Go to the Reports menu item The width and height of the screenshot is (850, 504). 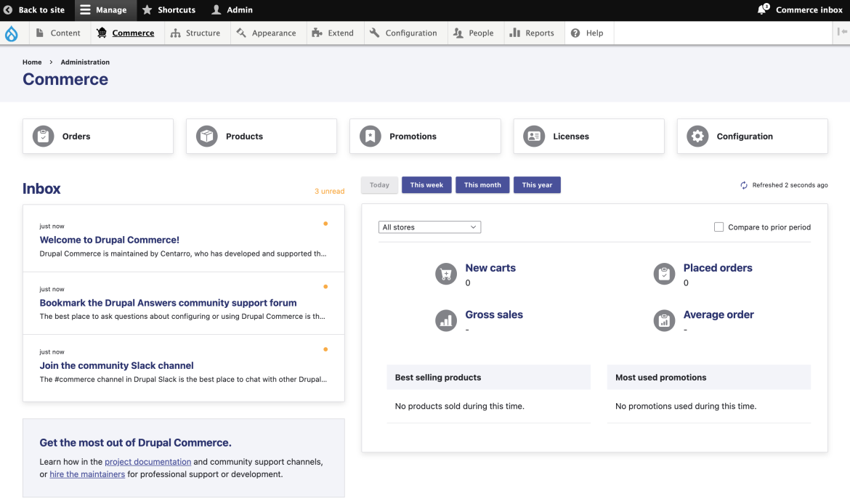pos(532,33)
